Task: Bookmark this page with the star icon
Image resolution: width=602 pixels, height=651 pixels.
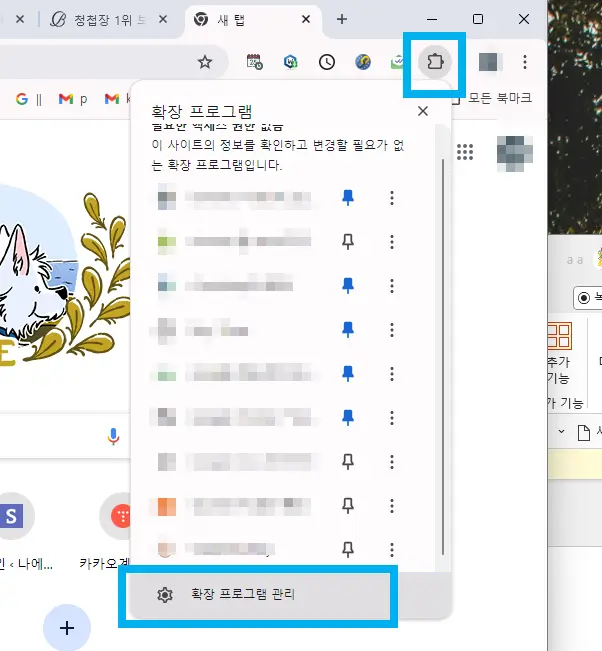Action: click(205, 62)
